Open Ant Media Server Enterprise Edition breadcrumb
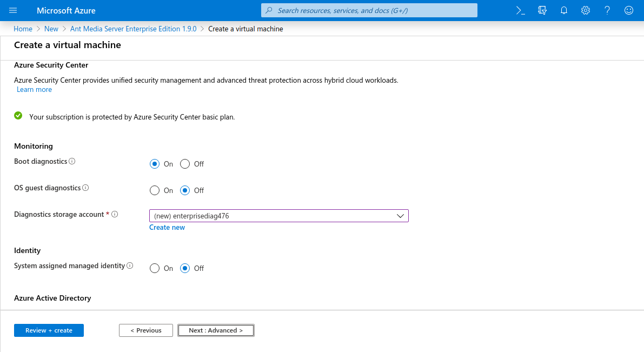The height and width of the screenshot is (352, 644). click(x=134, y=29)
